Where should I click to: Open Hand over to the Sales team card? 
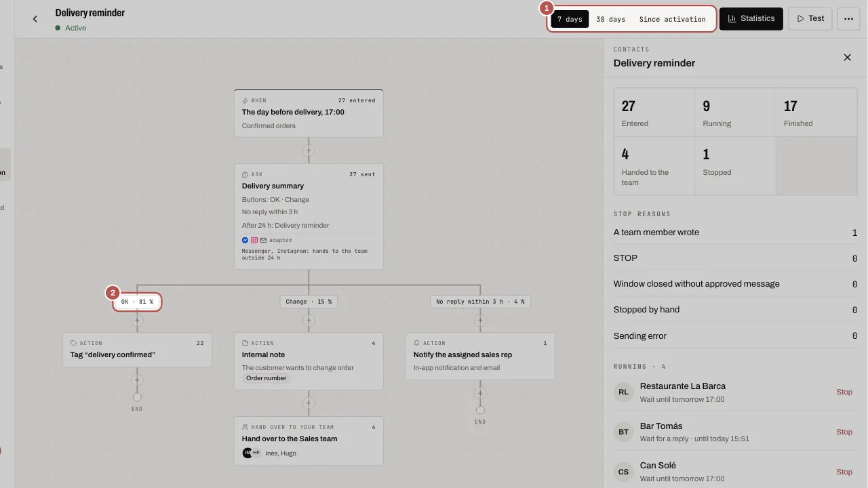309,441
